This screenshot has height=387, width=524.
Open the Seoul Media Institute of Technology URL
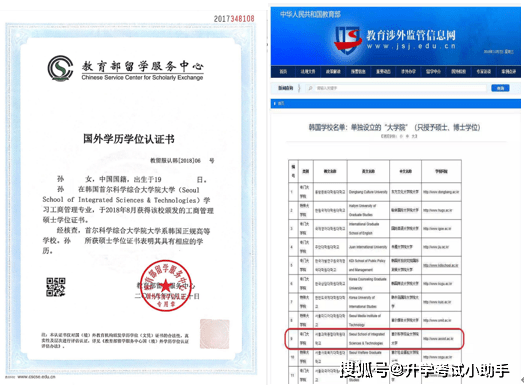tap(437, 320)
